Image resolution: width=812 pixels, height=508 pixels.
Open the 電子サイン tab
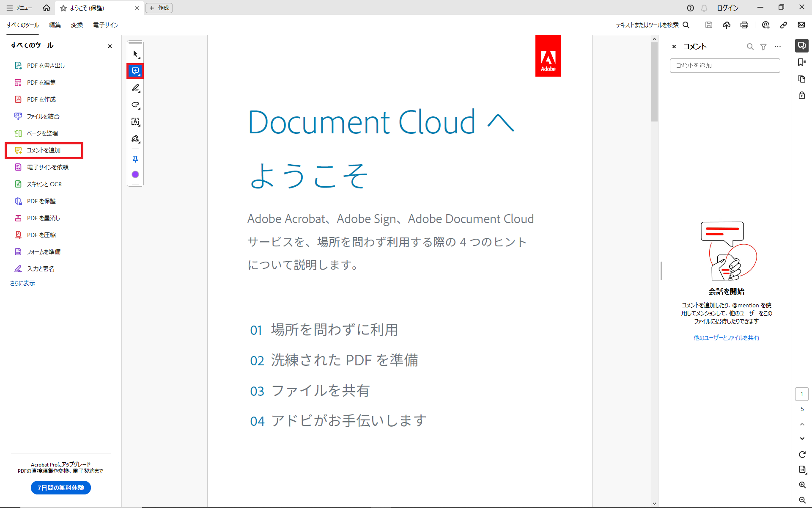105,25
